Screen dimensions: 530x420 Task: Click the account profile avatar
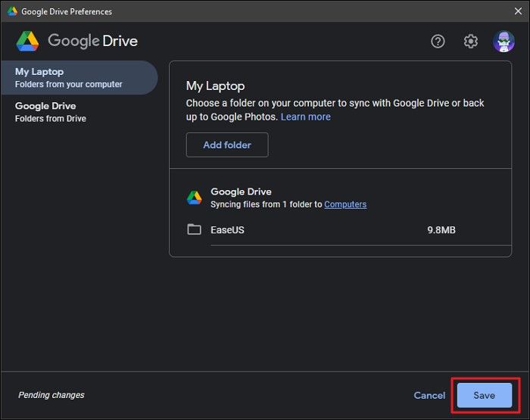pos(503,42)
